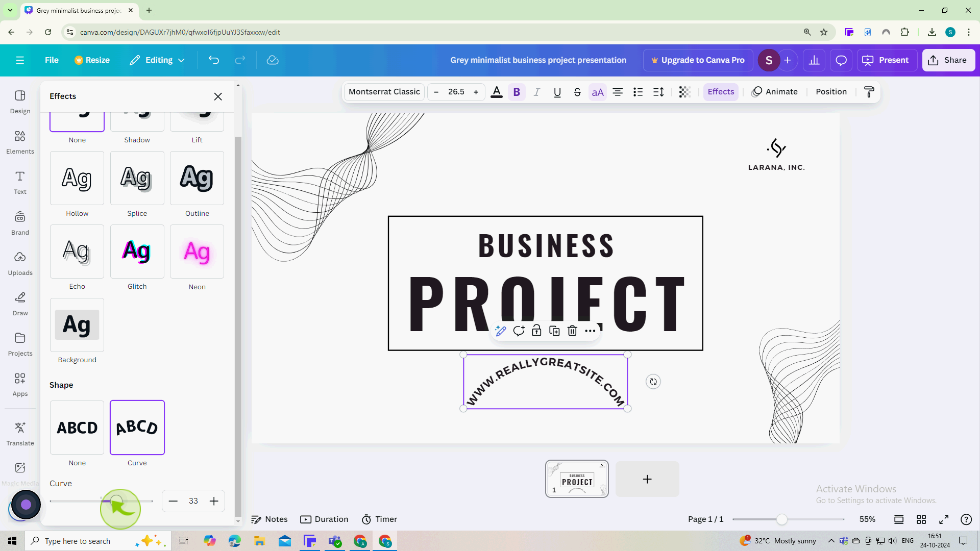Click the Effects tab in toolbar
The width and height of the screenshot is (980, 551).
click(722, 91)
